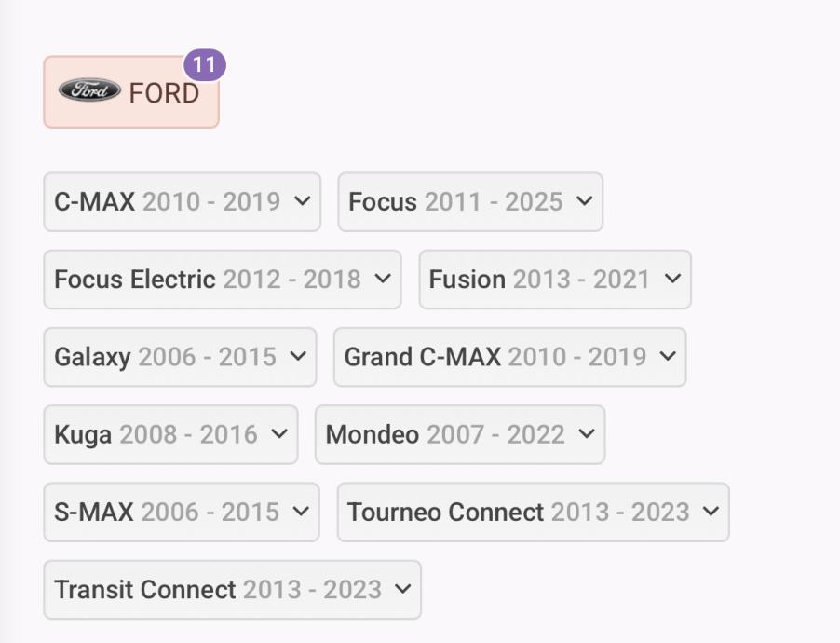Open Focus Electric 2012 - 2018 dropdown
Image resolution: width=840 pixels, height=643 pixels.
click(x=222, y=280)
